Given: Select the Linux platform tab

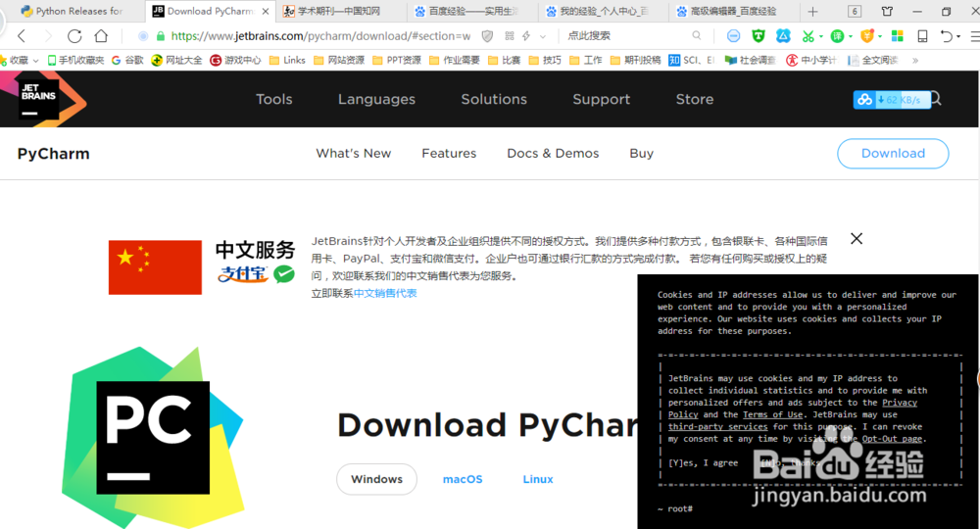Looking at the screenshot, I should coord(537,479).
